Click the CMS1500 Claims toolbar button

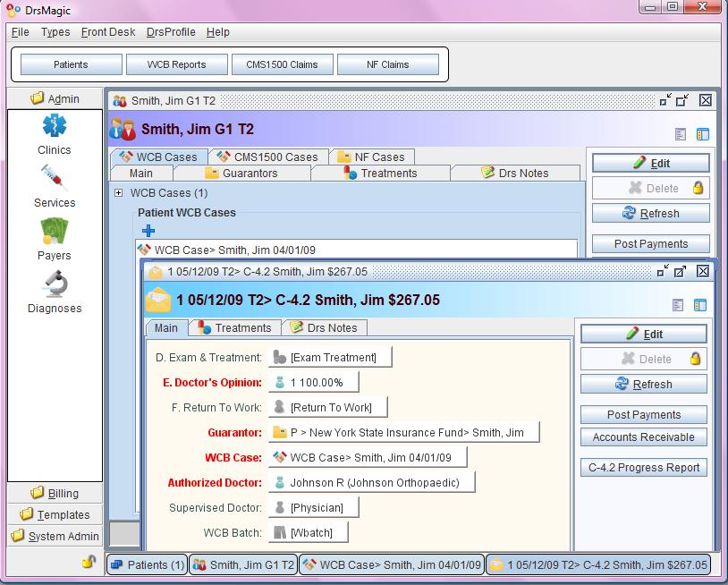(x=282, y=64)
